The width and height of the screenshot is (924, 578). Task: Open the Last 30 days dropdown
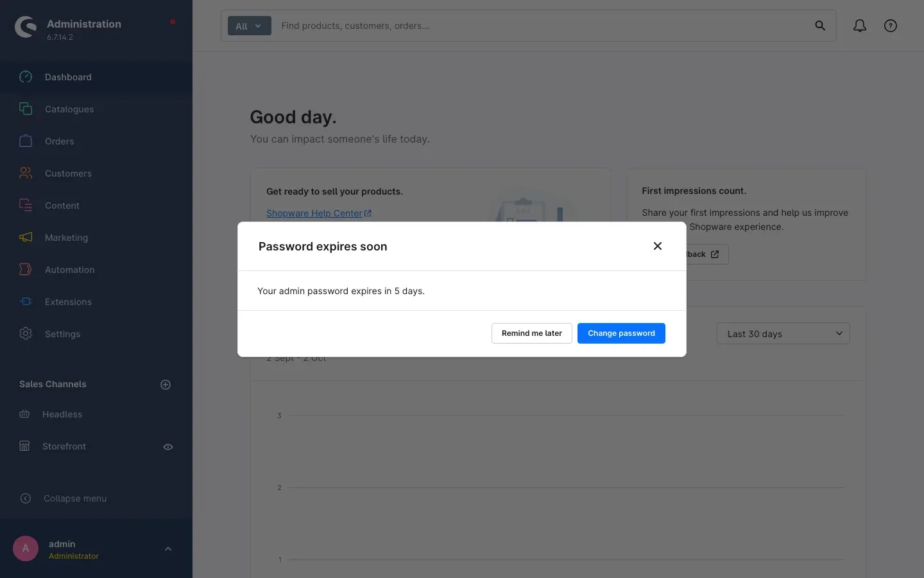point(783,334)
